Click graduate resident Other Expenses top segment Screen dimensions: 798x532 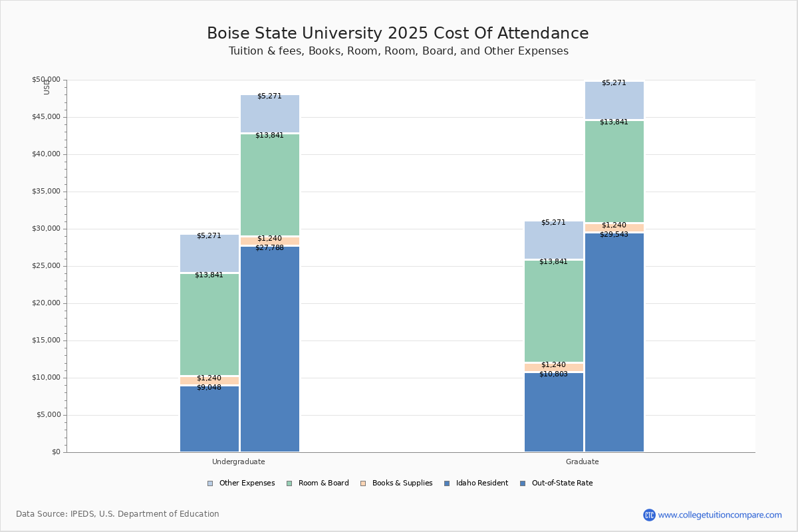[x=554, y=240]
